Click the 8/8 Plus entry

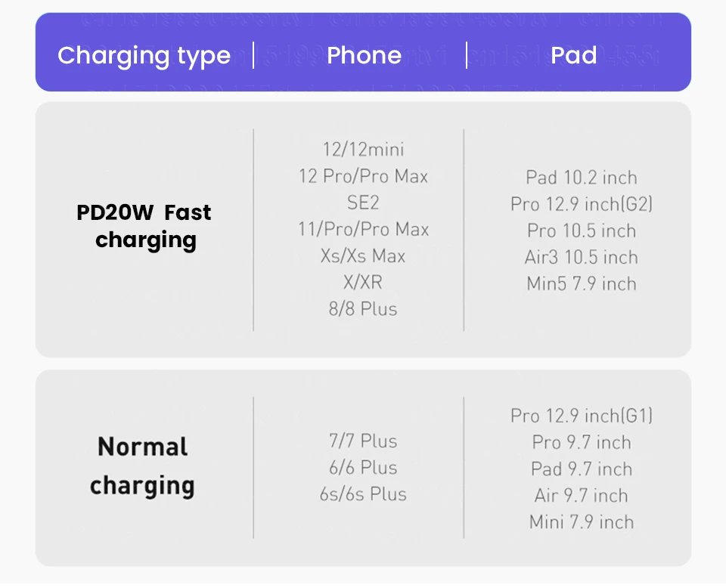(x=363, y=308)
